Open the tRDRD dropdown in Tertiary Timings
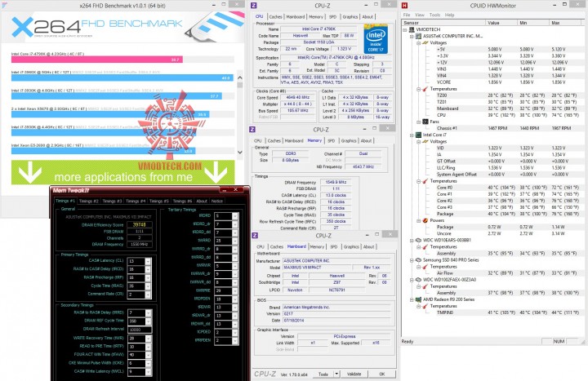The width and height of the screenshot is (588, 381). tap(234, 216)
